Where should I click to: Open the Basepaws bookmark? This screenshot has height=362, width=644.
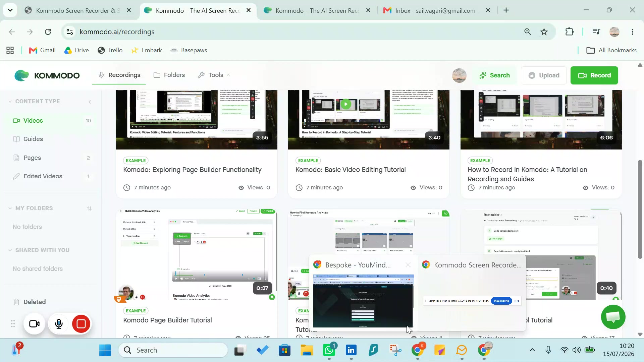click(x=189, y=50)
